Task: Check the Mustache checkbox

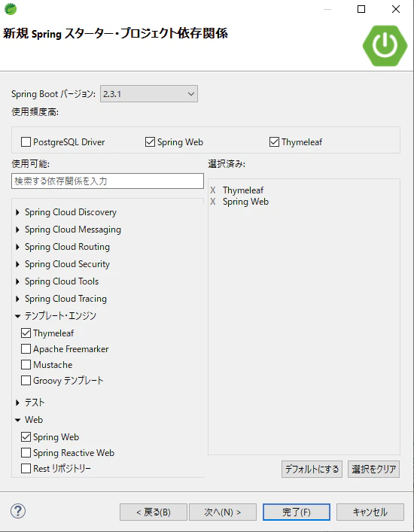Action: click(26, 365)
